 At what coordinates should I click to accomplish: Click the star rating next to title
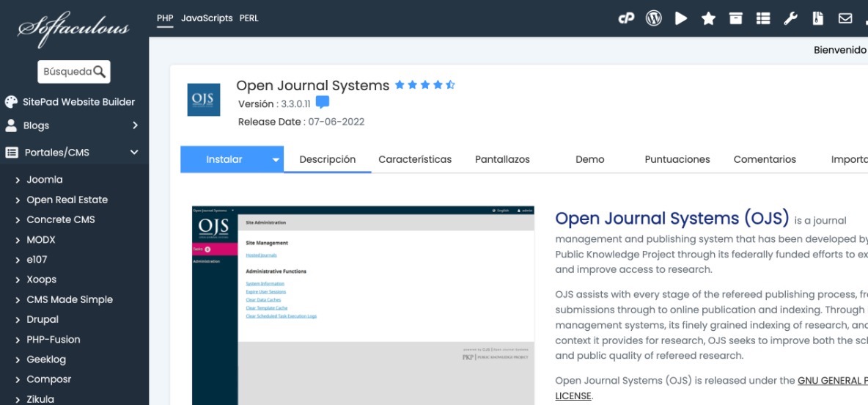click(x=424, y=85)
